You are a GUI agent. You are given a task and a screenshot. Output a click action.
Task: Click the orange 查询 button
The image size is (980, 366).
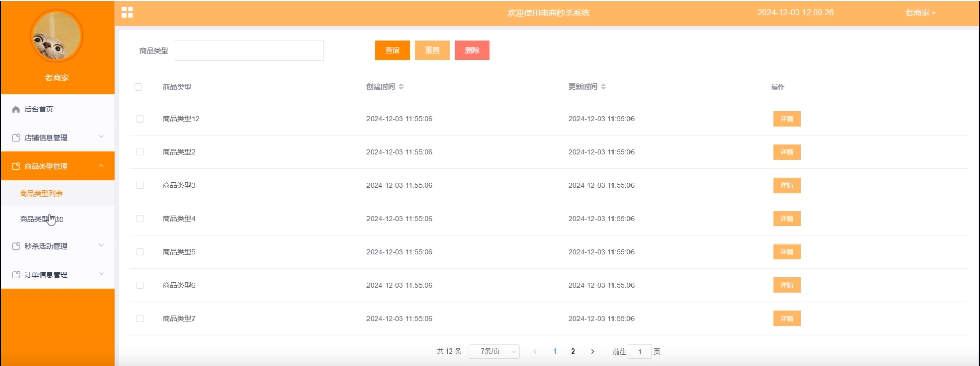[x=392, y=50]
